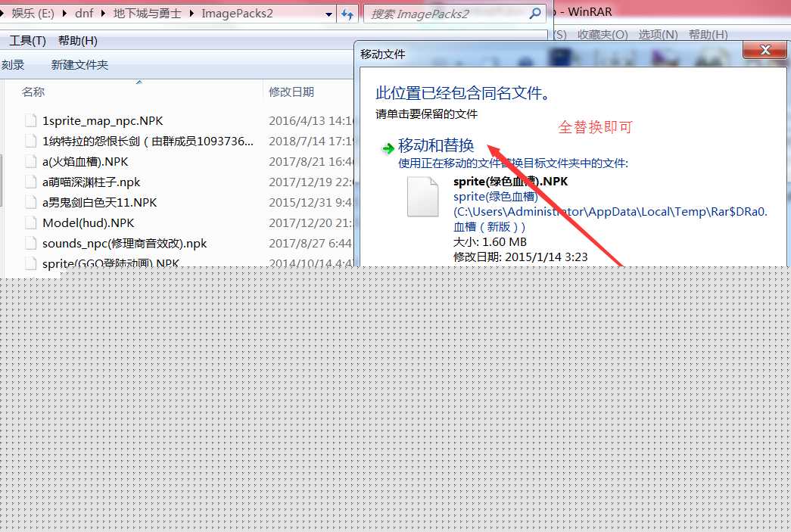Expand the arrow after 娱乐 (E:) in breadcrumb
This screenshot has height=532, width=791.
[x=64, y=14]
